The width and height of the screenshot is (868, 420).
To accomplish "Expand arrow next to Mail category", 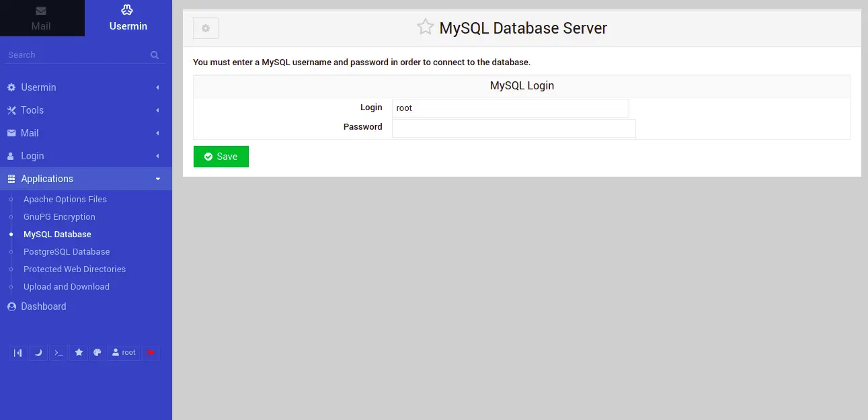I will [158, 133].
